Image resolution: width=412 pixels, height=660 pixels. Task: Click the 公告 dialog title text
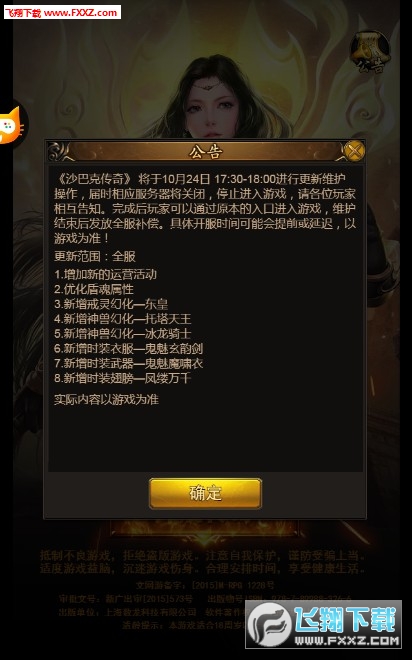[x=205, y=152]
